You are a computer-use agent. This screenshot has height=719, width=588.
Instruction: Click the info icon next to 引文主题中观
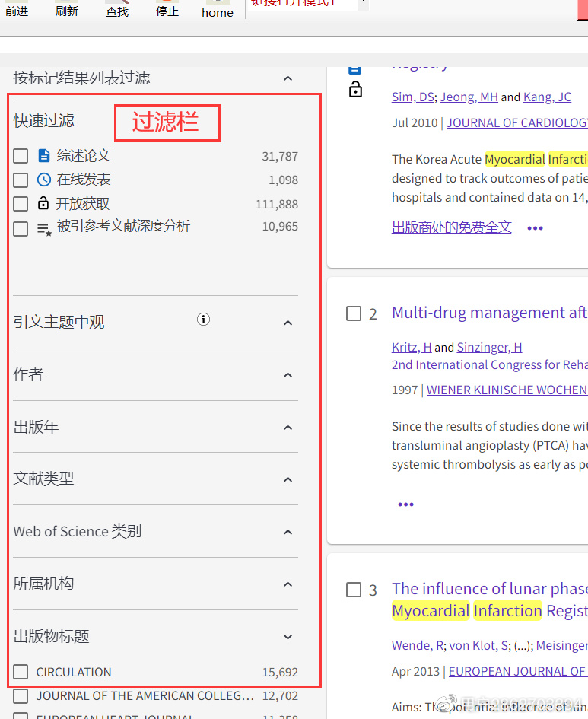(x=204, y=319)
